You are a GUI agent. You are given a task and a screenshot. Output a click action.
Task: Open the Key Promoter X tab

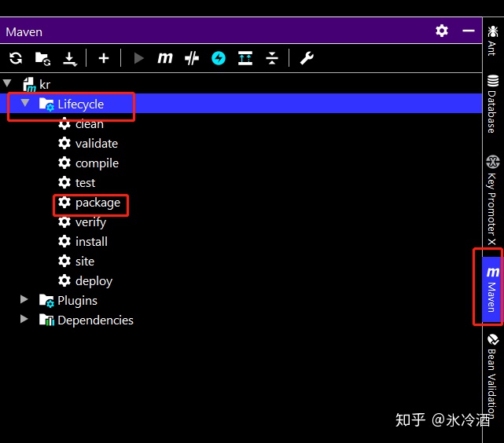coord(492,200)
